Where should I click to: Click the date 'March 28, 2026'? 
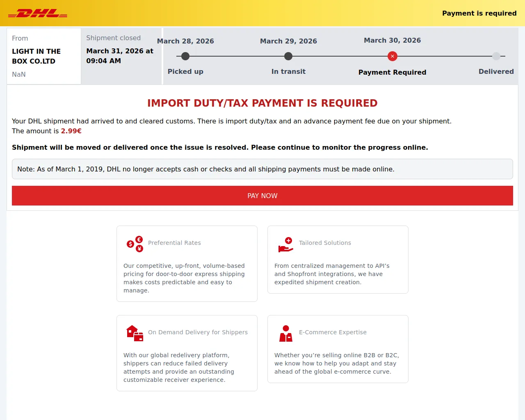click(x=185, y=41)
